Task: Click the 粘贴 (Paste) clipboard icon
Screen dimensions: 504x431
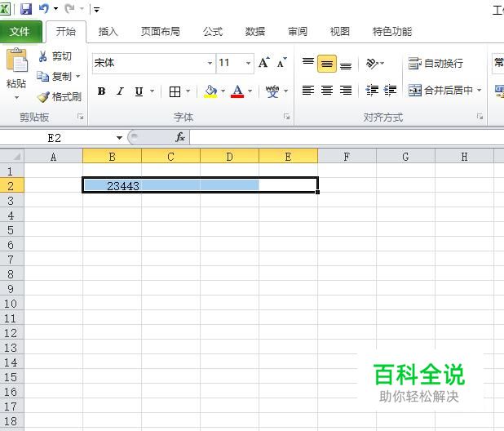Action: [x=16, y=60]
